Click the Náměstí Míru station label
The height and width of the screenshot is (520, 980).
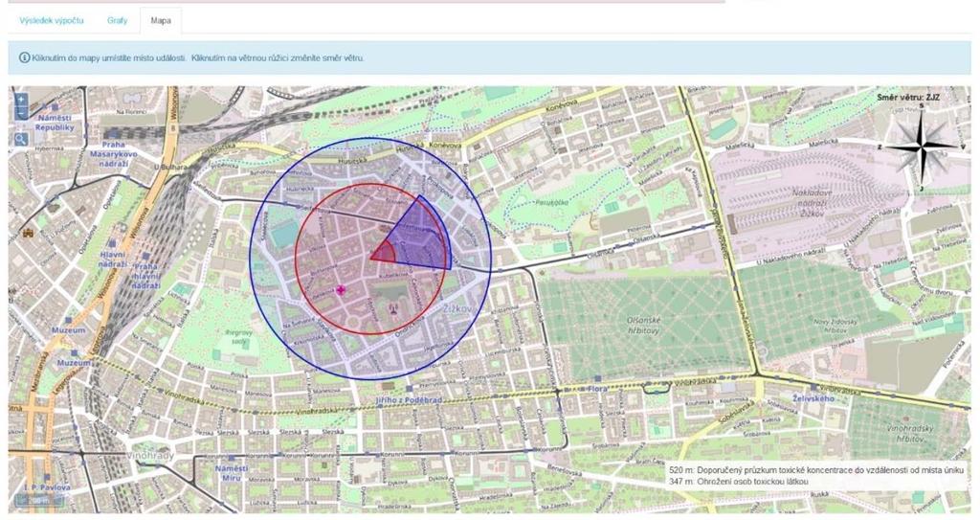(x=232, y=473)
